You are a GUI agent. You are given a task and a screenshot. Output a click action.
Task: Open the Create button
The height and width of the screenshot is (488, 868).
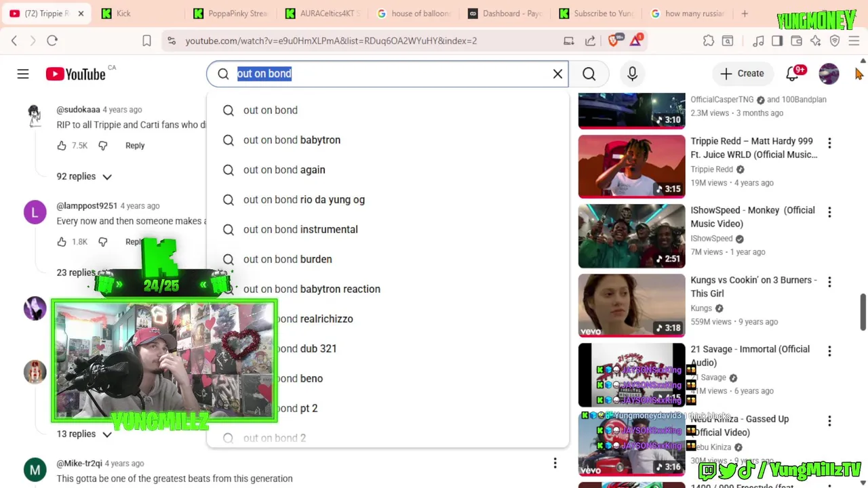pyautogui.click(x=742, y=73)
